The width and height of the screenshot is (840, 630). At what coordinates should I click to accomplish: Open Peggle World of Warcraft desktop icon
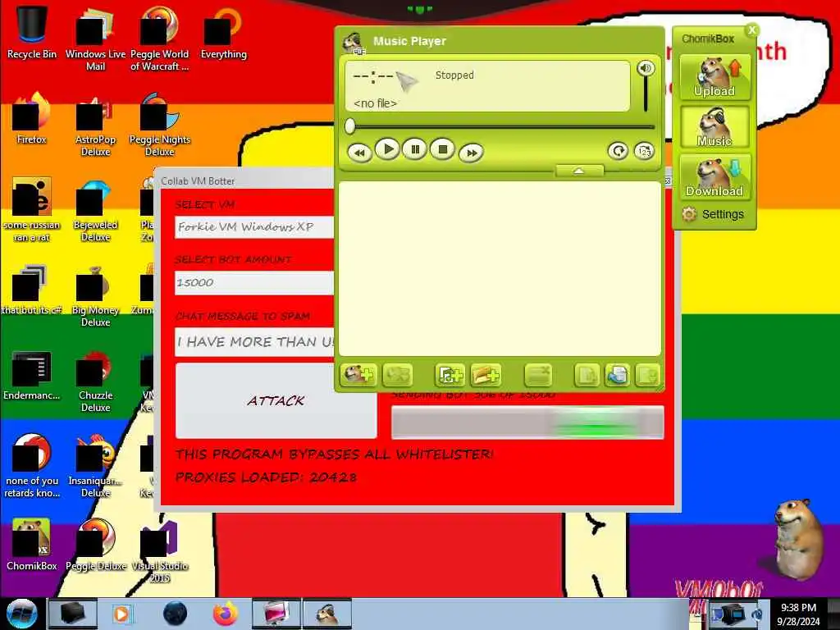tap(160, 39)
